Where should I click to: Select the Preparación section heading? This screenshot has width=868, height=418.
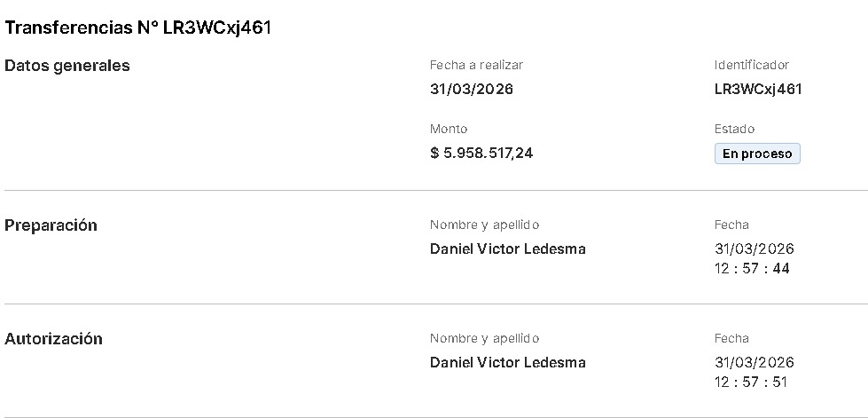51,225
